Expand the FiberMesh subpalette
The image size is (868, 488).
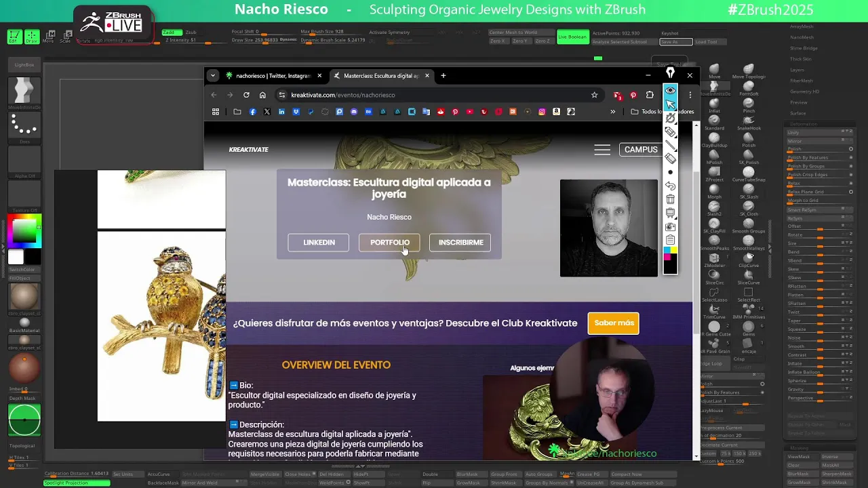[801, 81]
